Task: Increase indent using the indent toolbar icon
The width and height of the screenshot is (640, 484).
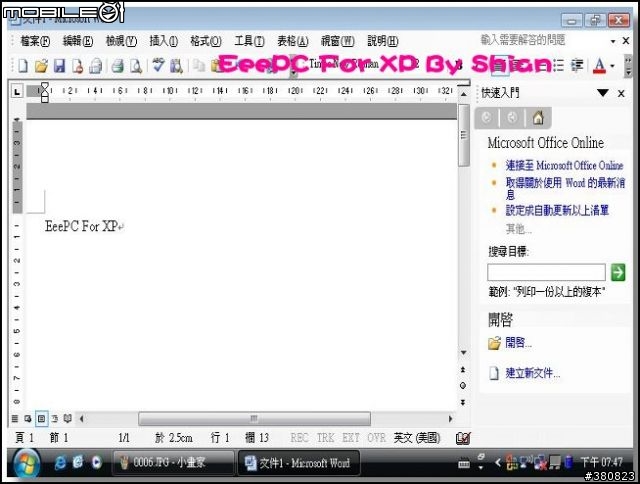Action: tap(577, 65)
